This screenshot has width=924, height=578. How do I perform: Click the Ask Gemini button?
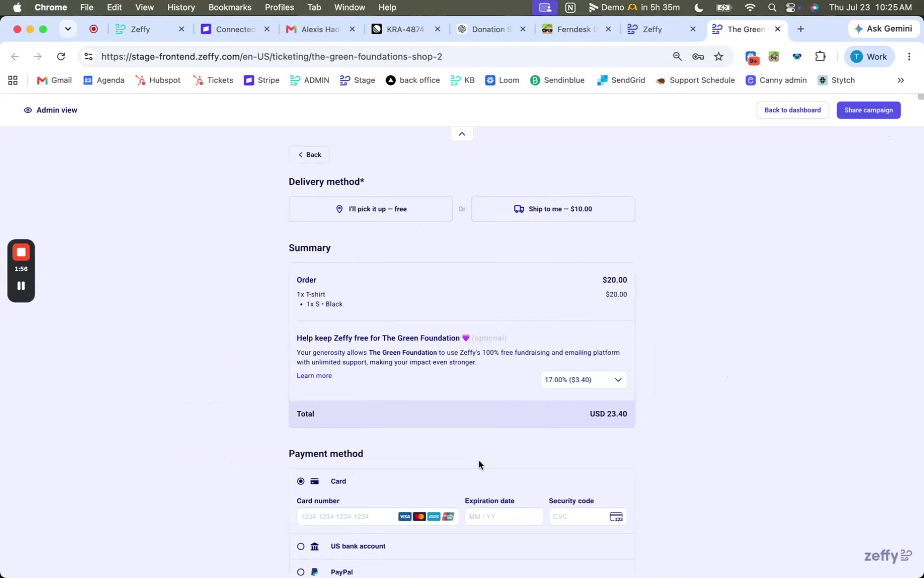[x=883, y=29]
